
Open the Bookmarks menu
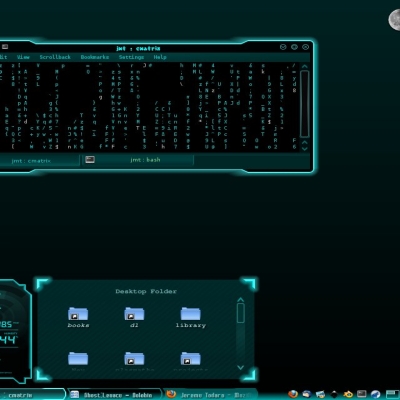pos(95,57)
